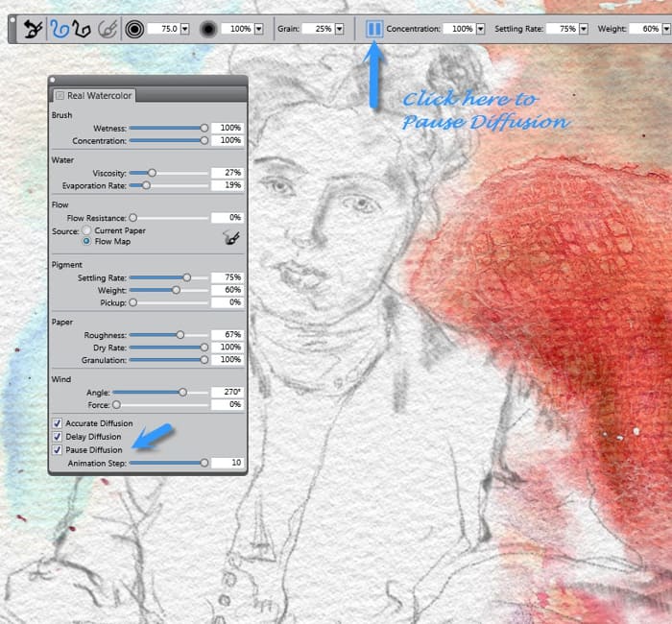Click the Viscosity slider handle
Screen dimensions: 672x624
pos(152,173)
